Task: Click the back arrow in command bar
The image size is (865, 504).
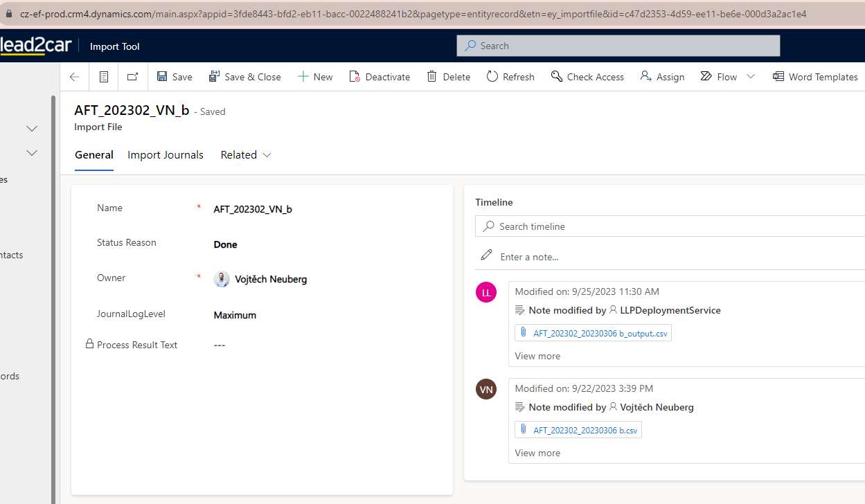Action: pos(75,77)
